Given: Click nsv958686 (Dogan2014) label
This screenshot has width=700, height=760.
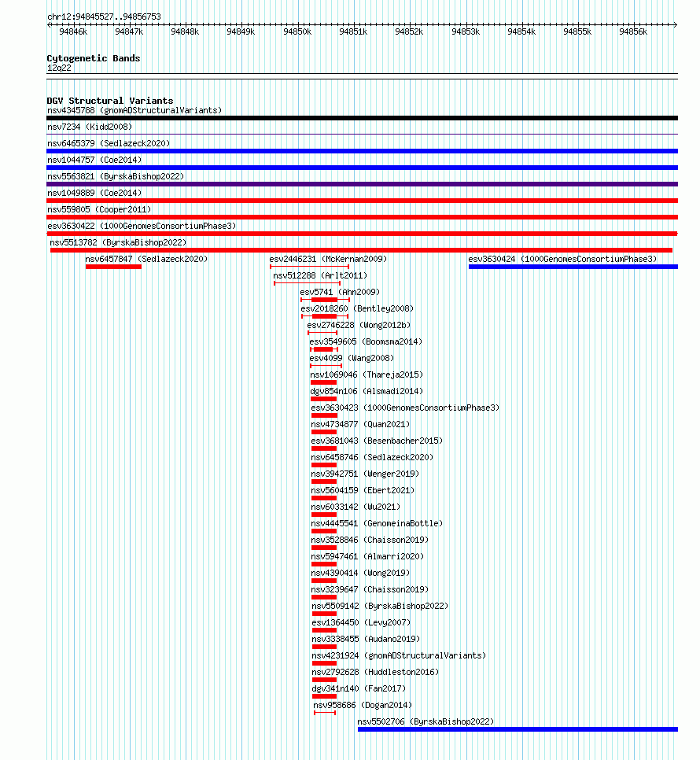Looking at the screenshot, I should tap(363, 705).
